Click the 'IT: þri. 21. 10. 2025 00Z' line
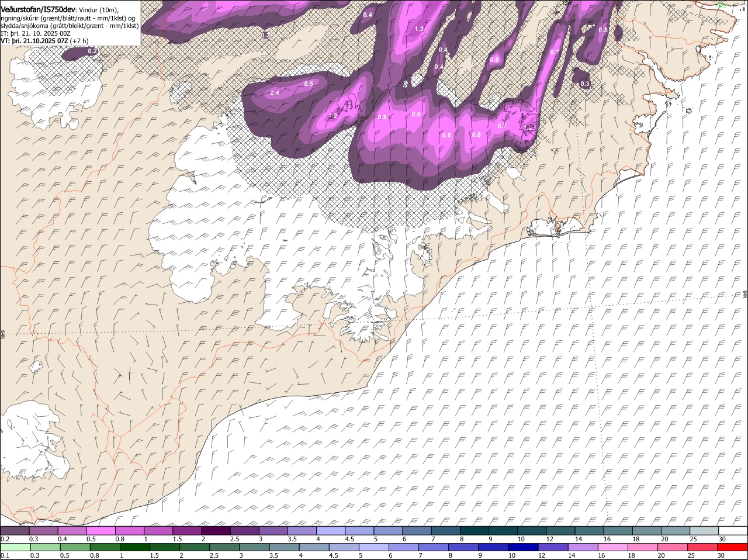The height and width of the screenshot is (560, 748). click(x=36, y=33)
